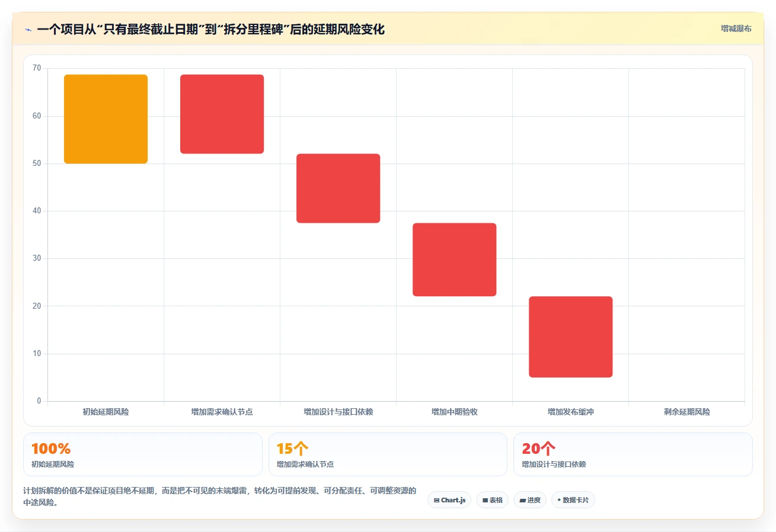Click the x-axis label 增加中期验收
Screen dimensions: 776x532
454,412
